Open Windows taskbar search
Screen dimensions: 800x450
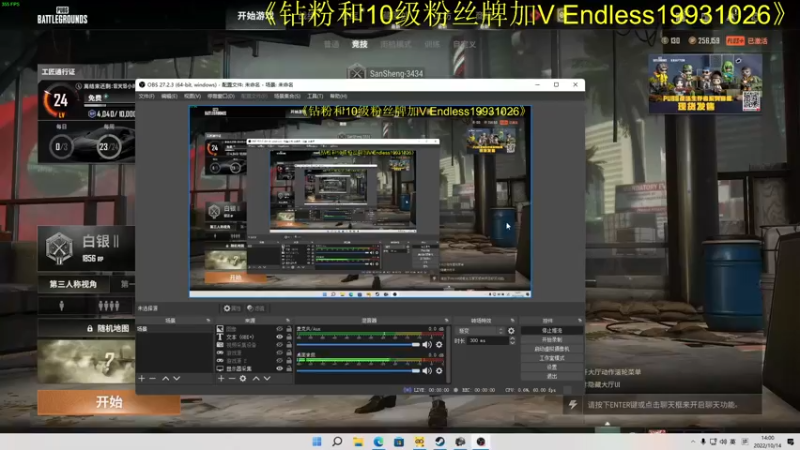point(337,441)
